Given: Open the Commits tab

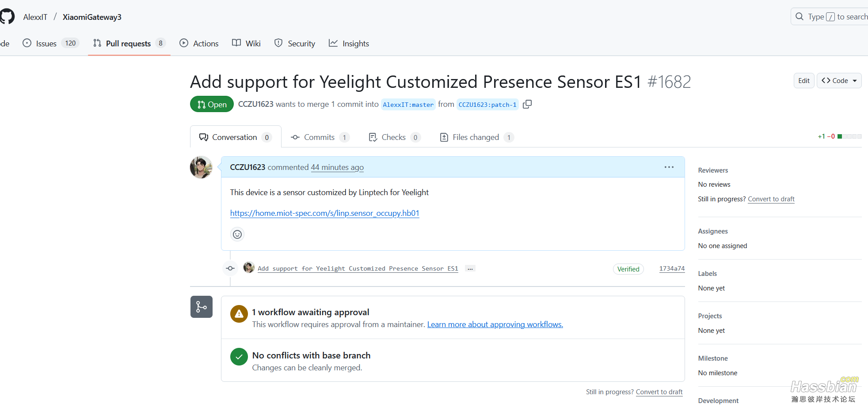Looking at the screenshot, I should (x=320, y=137).
